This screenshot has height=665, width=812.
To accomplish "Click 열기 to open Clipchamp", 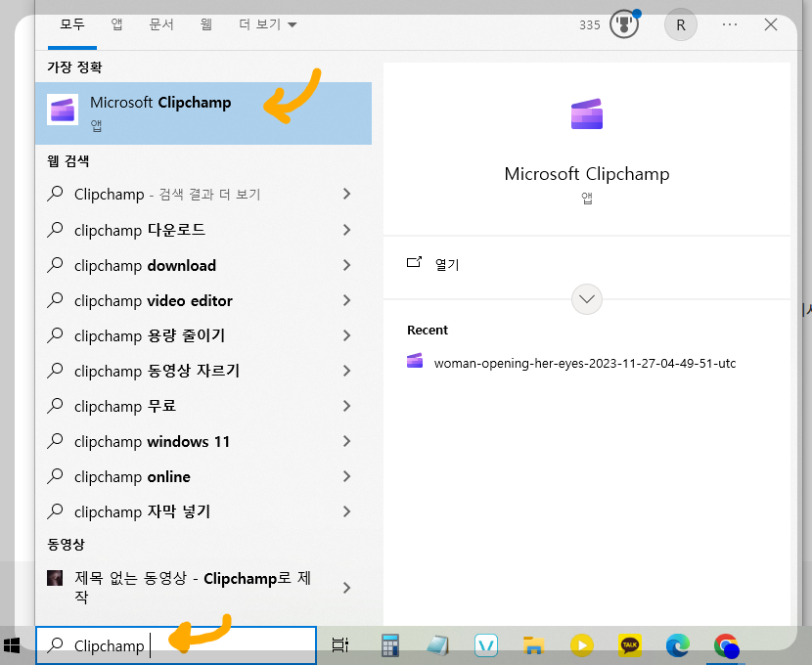I will click(x=447, y=264).
